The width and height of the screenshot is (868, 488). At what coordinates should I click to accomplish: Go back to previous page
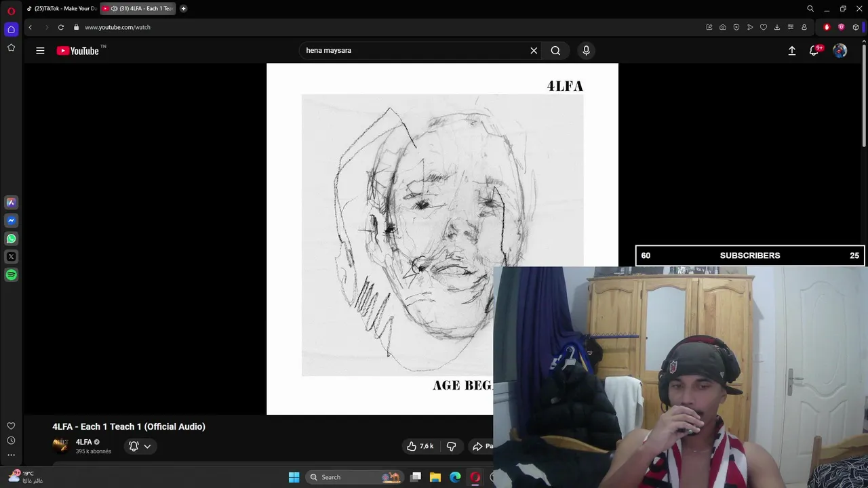click(x=30, y=27)
